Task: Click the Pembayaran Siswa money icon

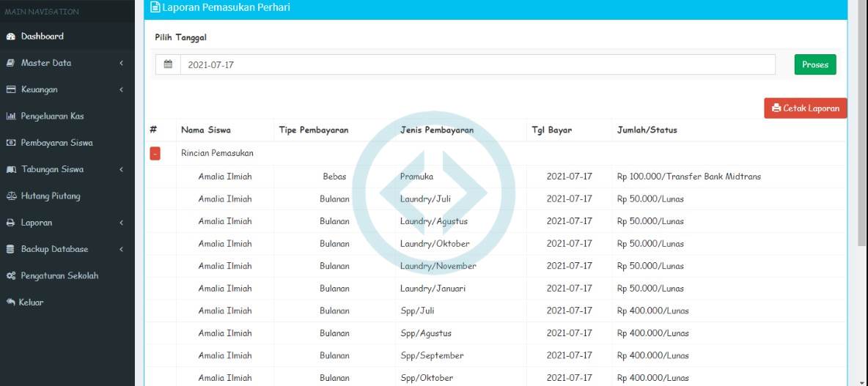Action: click(10, 143)
